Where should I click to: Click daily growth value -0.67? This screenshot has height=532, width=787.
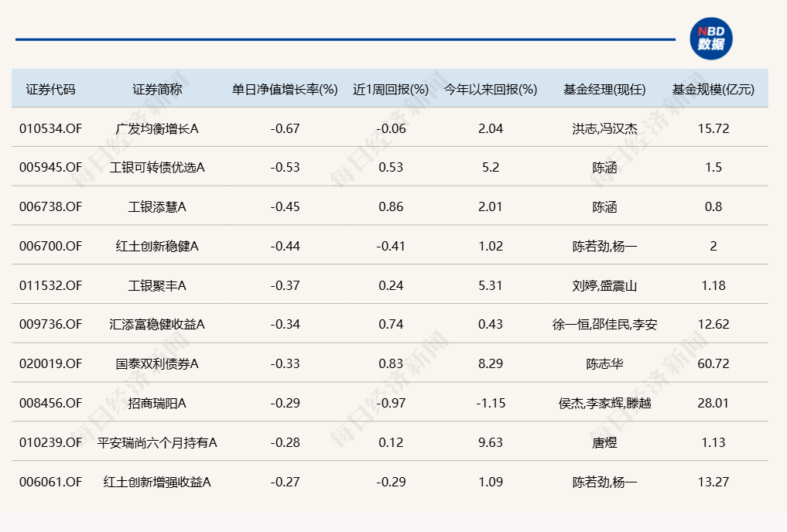coord(285,128)
